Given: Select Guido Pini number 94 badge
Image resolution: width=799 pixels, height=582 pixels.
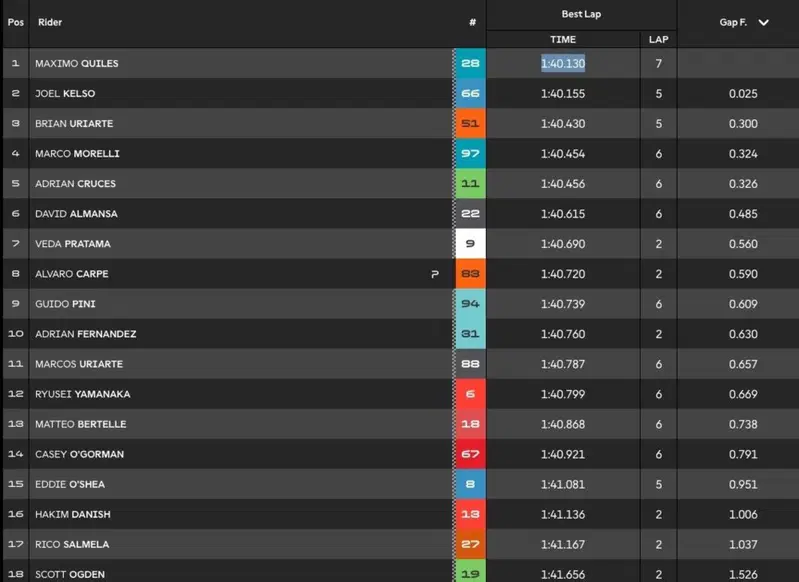Looking at the screenshot, I should click(x=470, y=304).
